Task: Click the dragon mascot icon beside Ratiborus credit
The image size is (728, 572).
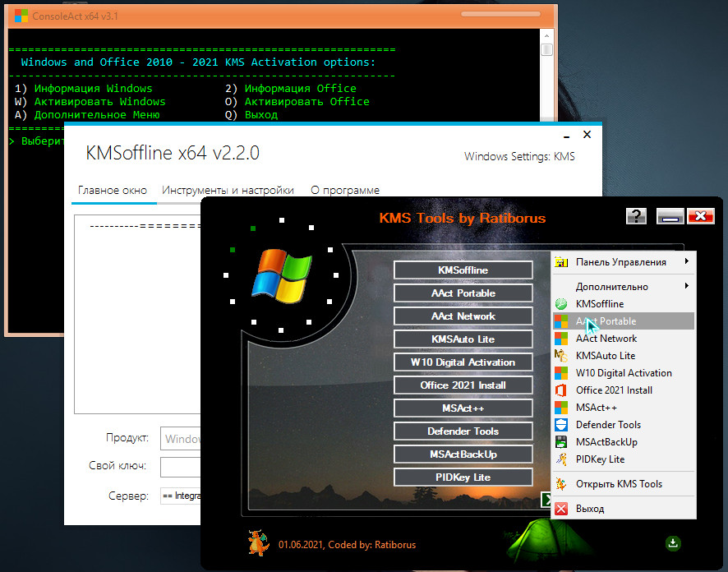Action: 258,543
